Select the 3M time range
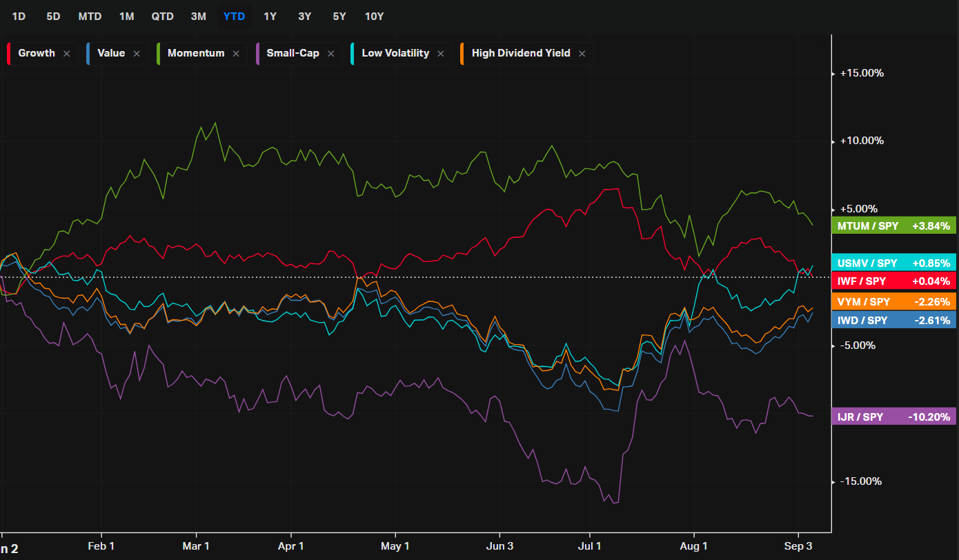959x560 pixels. point(199,16)
